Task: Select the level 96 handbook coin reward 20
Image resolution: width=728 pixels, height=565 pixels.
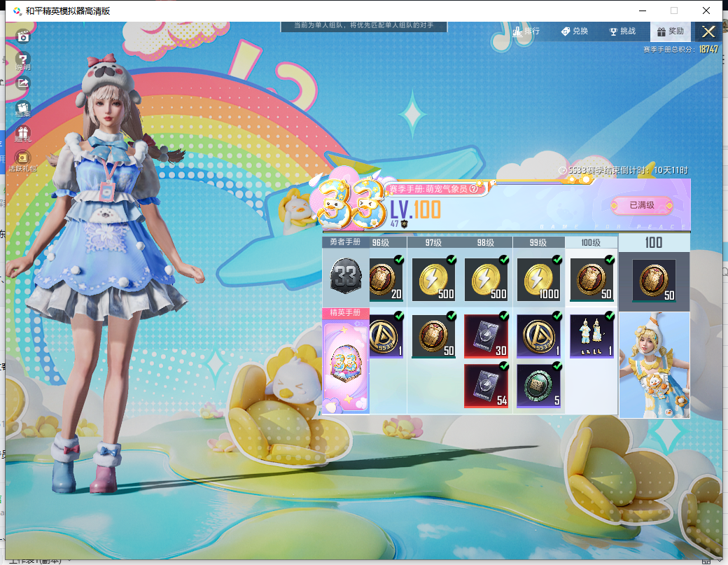Action: [x=386, y=279]
